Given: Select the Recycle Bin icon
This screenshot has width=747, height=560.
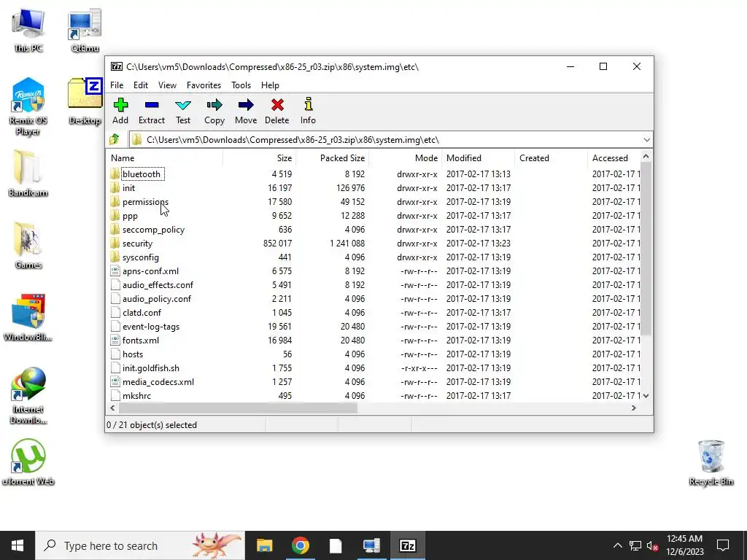Looking at the screenshot, I should pos(711,463).
